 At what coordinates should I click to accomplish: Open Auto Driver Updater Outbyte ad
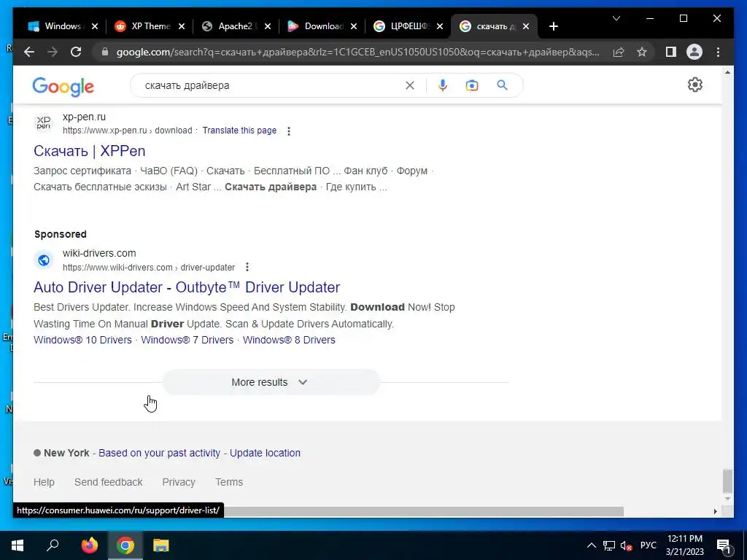point(187,287)
